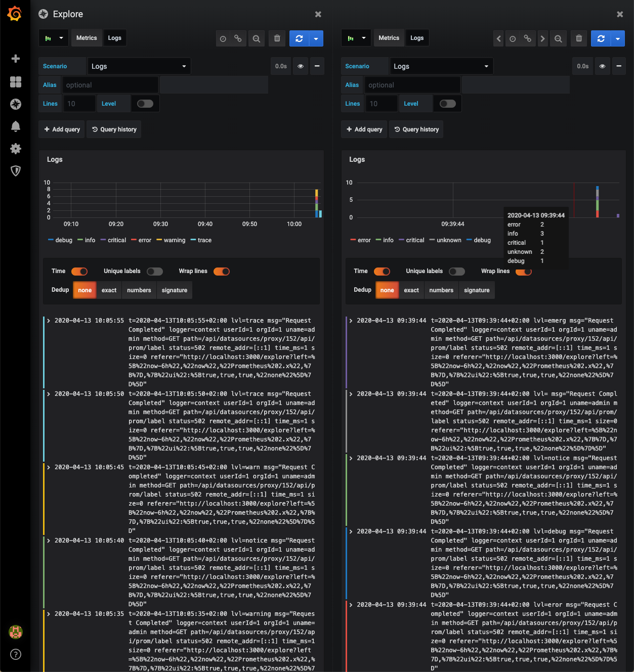Click time picker clock icon in left pane
The width and height of the screenshot is (634, 672).
223,38
